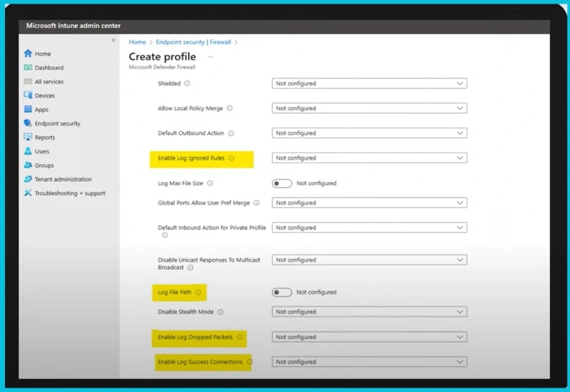Open Users in the sidebar
Image resolution: width=570 pixels, height=392 pixels.
click(x=42, y=152)
